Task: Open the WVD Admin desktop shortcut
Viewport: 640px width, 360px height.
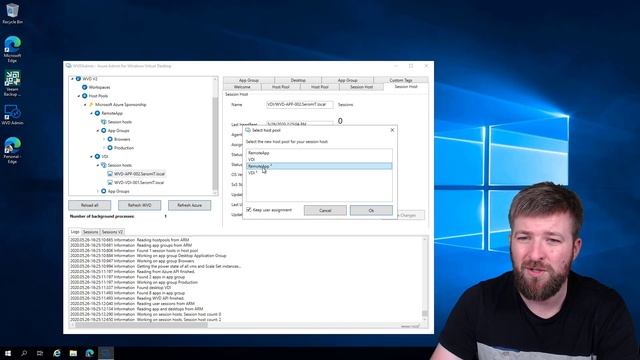Action: click(x=12, y=115)
